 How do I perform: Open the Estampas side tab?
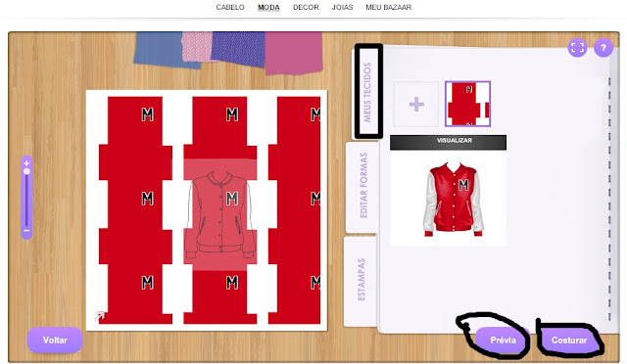point(362,280)
